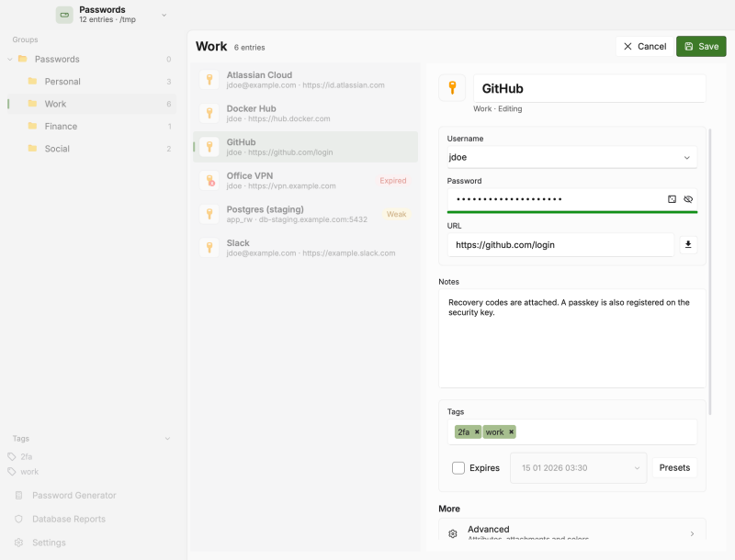The width and height of the screenshot is (735, 560).
Task: Click the Postgres (staging) key icon
Action: click(209, 215)
